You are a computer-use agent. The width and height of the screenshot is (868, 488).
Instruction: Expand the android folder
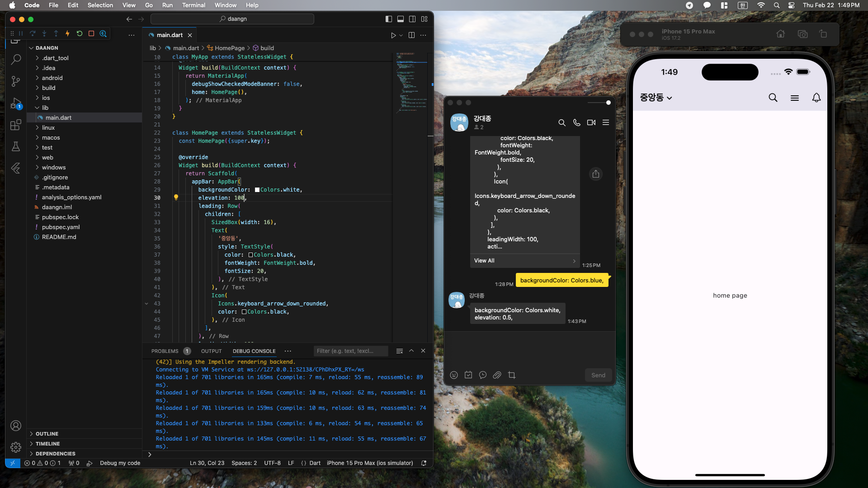52,78
